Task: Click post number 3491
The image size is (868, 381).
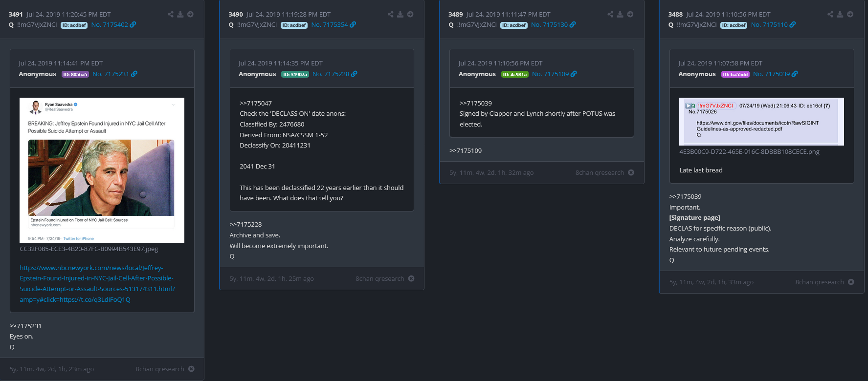Action: 16,14
